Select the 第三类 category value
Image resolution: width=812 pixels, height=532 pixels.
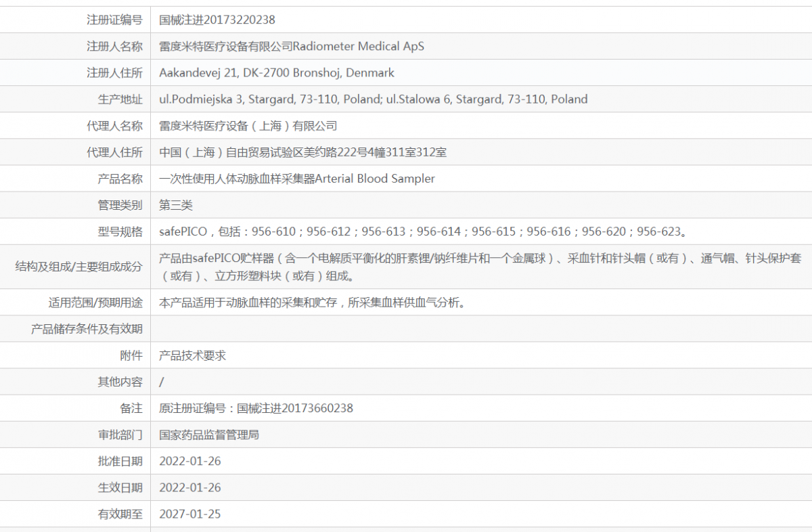[176, 205]
